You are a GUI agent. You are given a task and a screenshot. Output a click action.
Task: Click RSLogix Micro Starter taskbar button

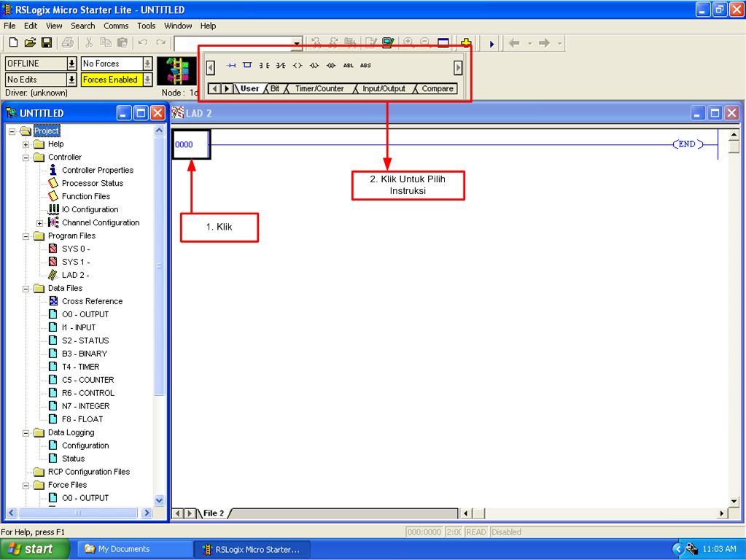(x=252, y=550)
